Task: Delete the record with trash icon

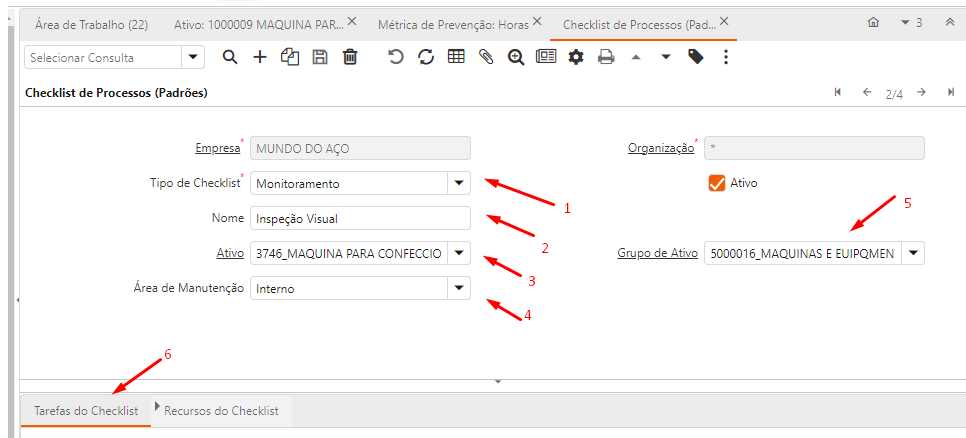Action: (x=350, y=57)
